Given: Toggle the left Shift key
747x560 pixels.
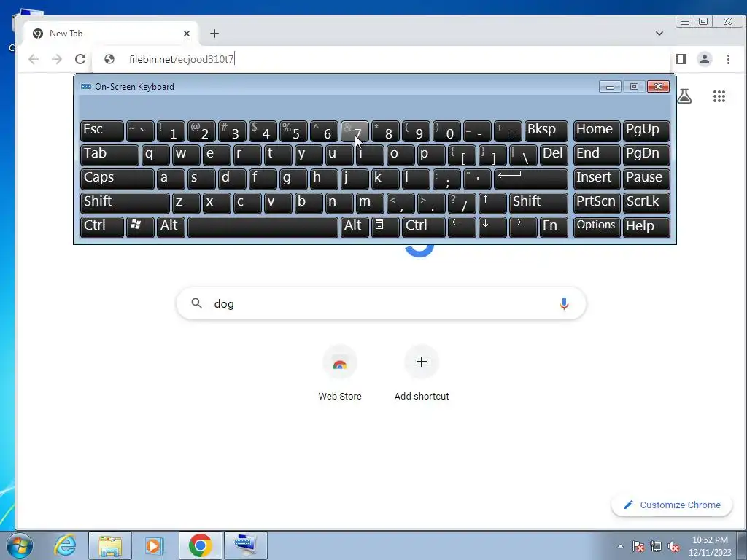Looking at the screenshot, I should pyautogui.click(x=125, y=203).
